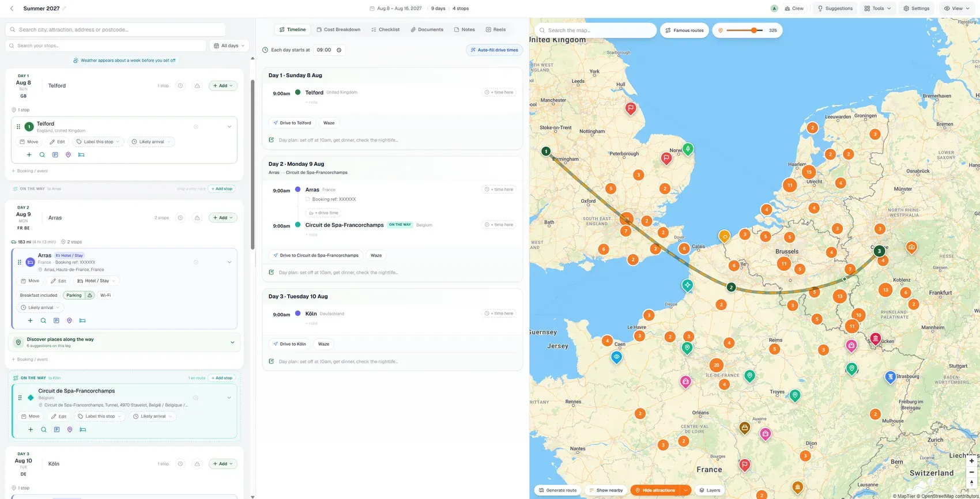Screen dimensions: 980x499
Task: Click the Search city, attraction, address field
Action: pos(115,29)
